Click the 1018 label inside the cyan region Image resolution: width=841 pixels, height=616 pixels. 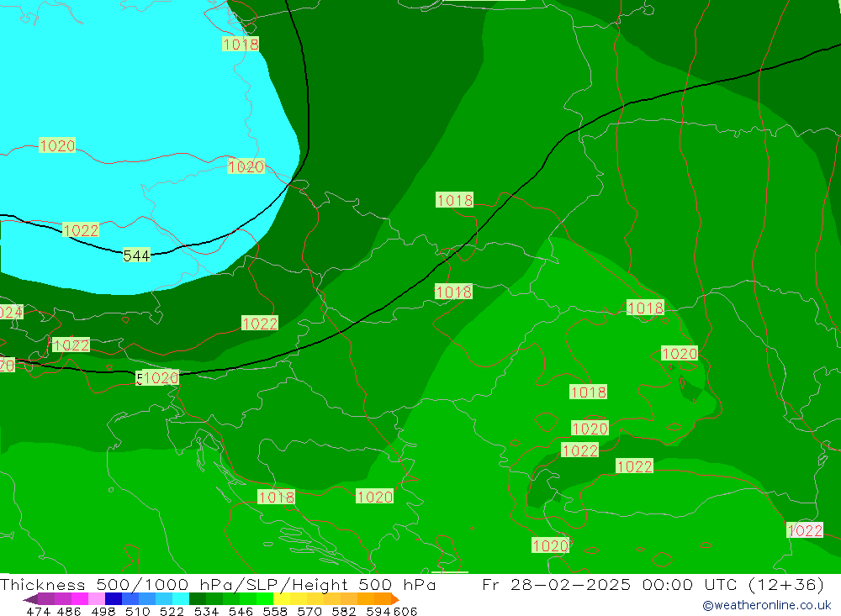[x=241, y=44]
